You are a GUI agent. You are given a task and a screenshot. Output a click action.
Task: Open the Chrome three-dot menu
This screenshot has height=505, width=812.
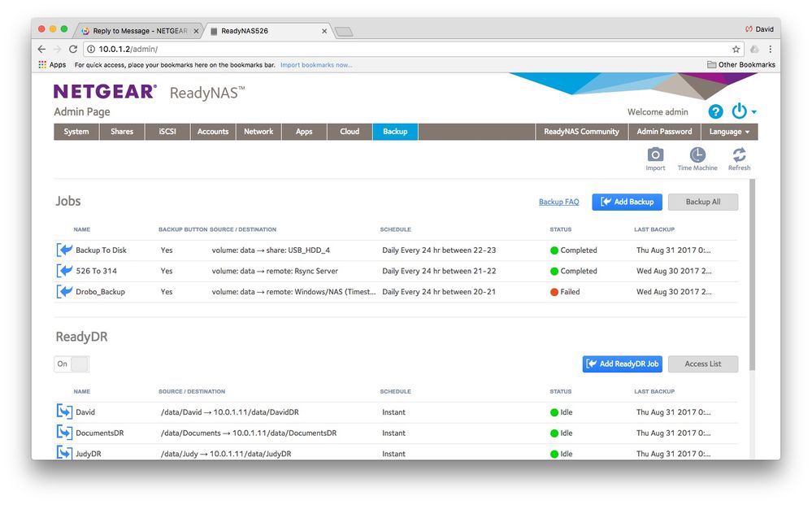click(770, 50)
